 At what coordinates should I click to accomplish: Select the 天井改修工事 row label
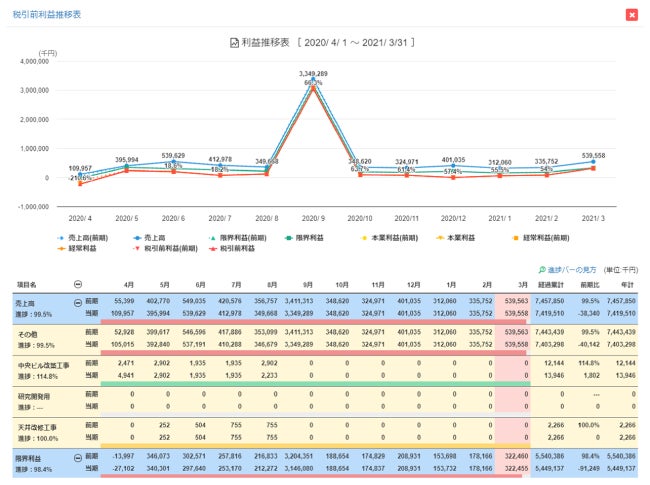(37, 427)
